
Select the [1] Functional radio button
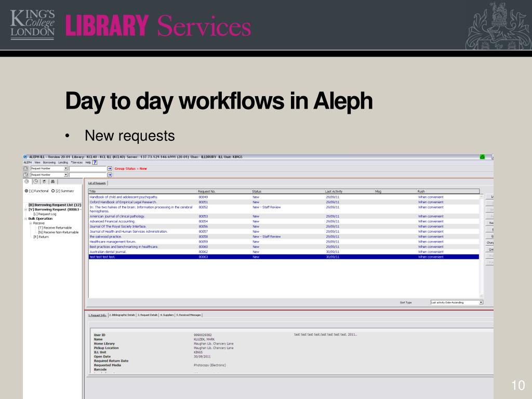pos(26,191)
